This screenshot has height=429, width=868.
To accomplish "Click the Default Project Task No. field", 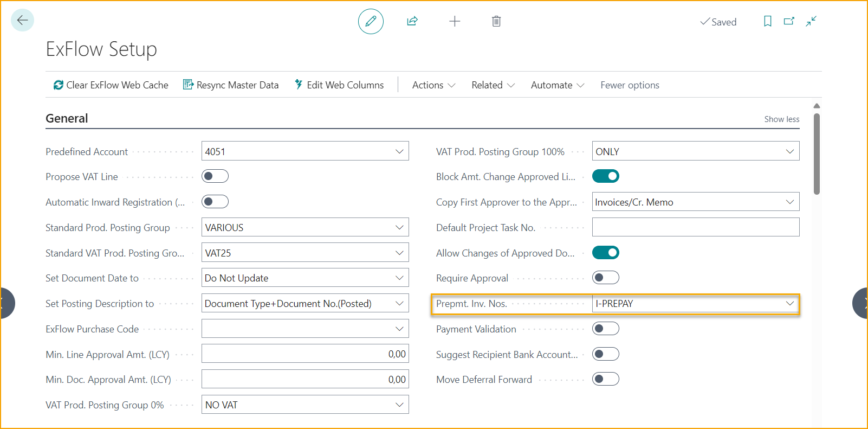I will (x=695, y=227).
